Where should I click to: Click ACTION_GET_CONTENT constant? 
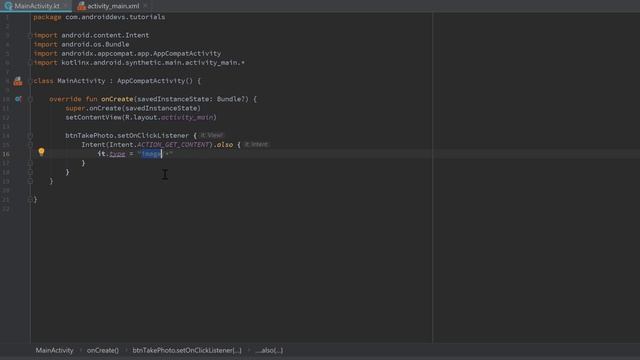pos(173,145)
